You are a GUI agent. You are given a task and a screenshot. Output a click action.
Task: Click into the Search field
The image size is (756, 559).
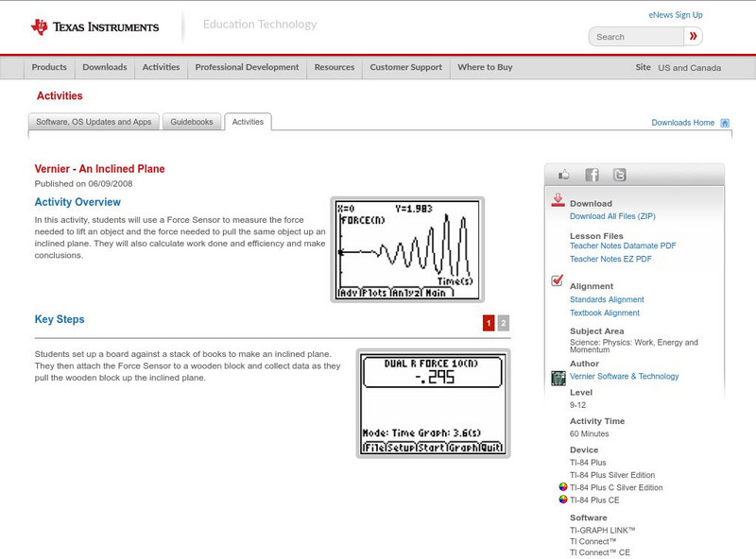(x=635, y=37)
